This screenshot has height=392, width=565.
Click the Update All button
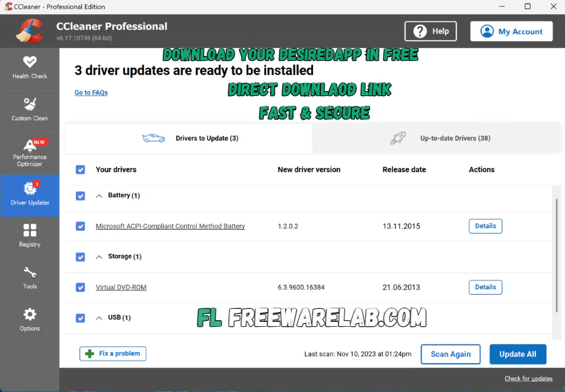coord(518,354)
